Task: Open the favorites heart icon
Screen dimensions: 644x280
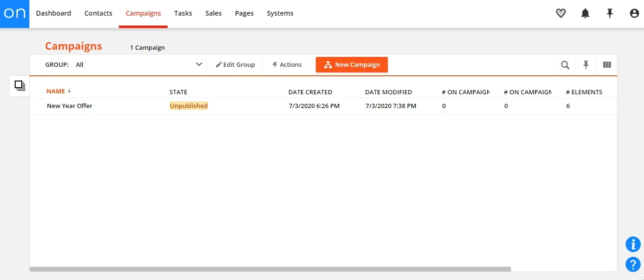Action: tap(561, 14)
